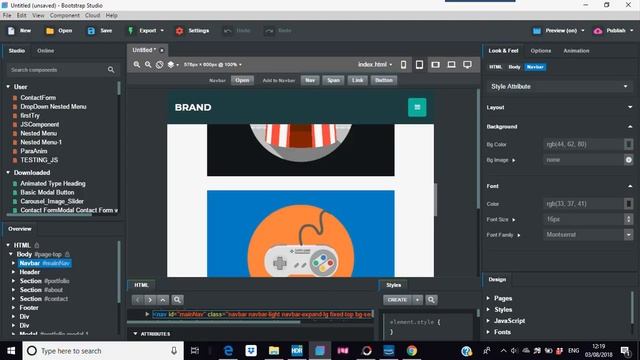Open the Component menu

[x=64, y=15]
